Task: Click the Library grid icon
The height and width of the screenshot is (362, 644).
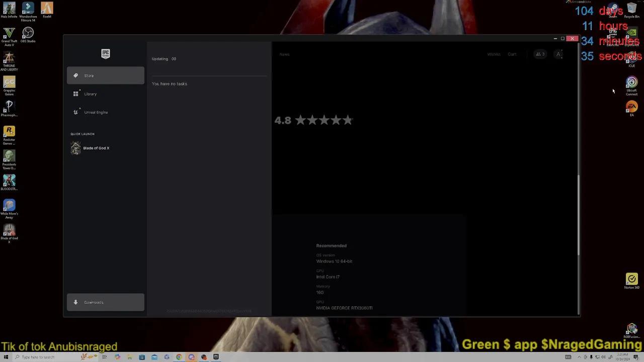Action: pos(75,94)
